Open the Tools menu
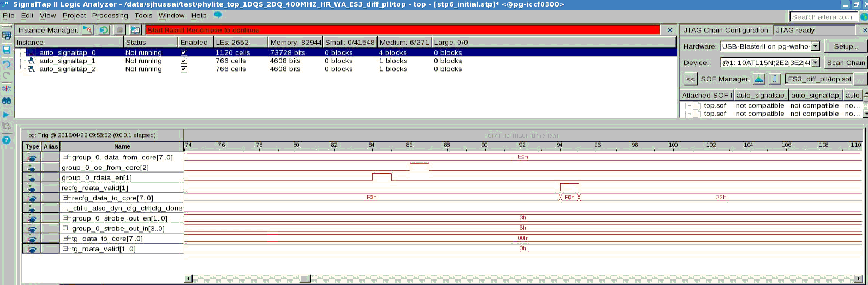 coord(143,15)
